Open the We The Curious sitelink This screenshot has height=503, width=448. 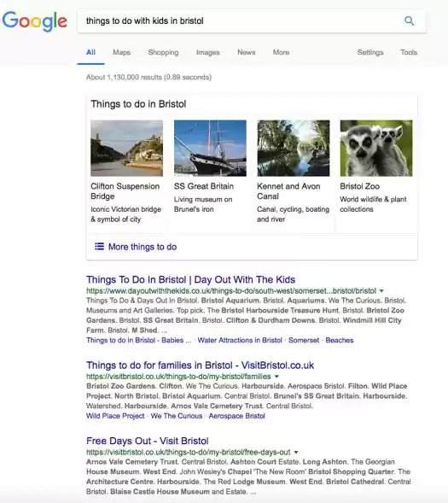click(x=177, y=416)
